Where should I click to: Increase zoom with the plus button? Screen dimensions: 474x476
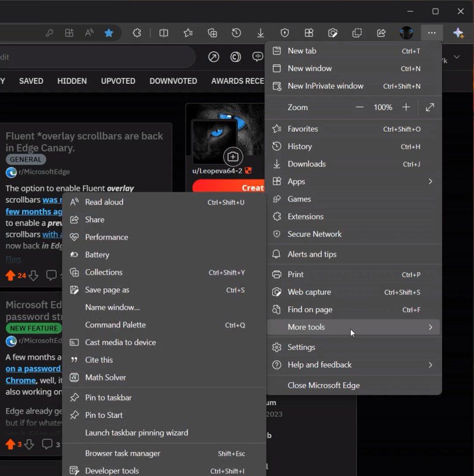[x=405, y=107]
